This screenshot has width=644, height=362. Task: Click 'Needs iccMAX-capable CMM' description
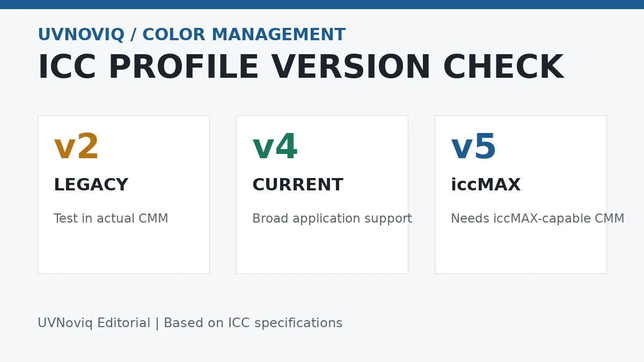point(537,219)
